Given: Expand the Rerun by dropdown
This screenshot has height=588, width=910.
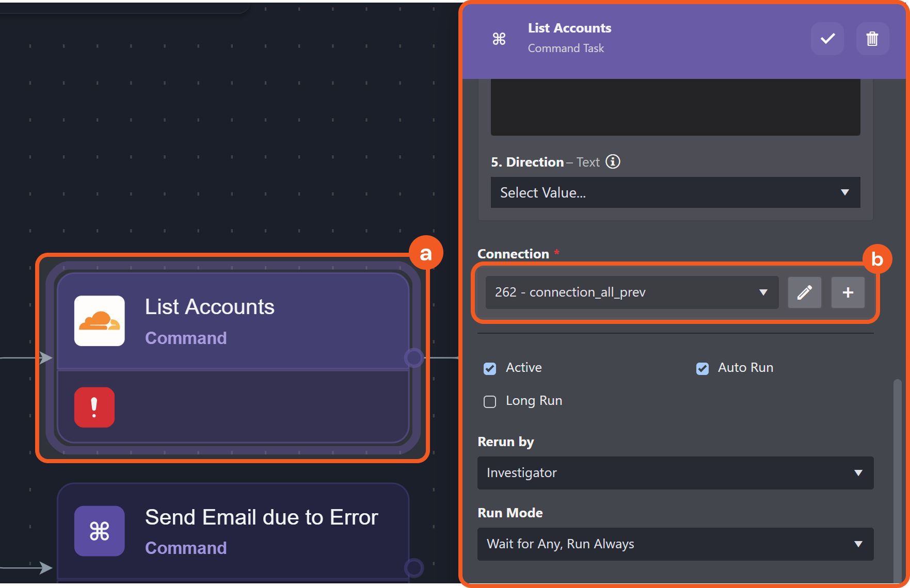Looking at the screenshot, I should pyautogui.click(x=675, y=473).
